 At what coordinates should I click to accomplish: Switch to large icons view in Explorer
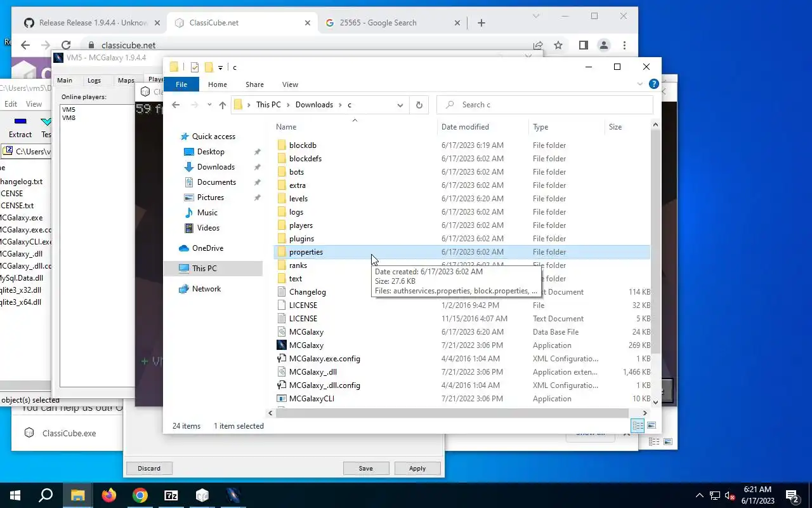pos(652,426)
